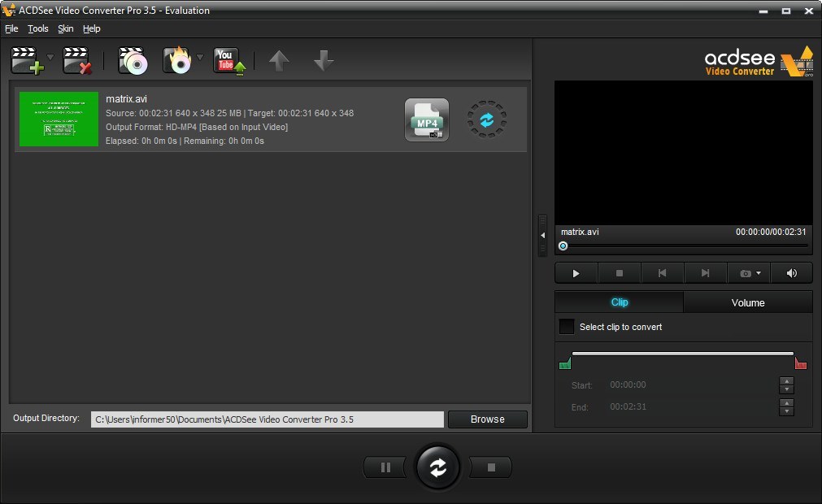
Task: Open the Add files dropdown arrow
Action: point(50,57)
